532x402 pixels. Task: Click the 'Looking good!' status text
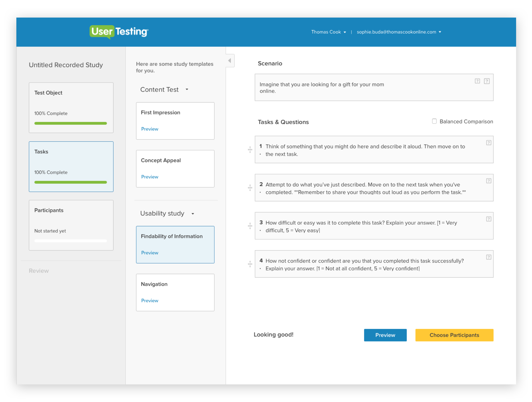[x=273, y=335]
